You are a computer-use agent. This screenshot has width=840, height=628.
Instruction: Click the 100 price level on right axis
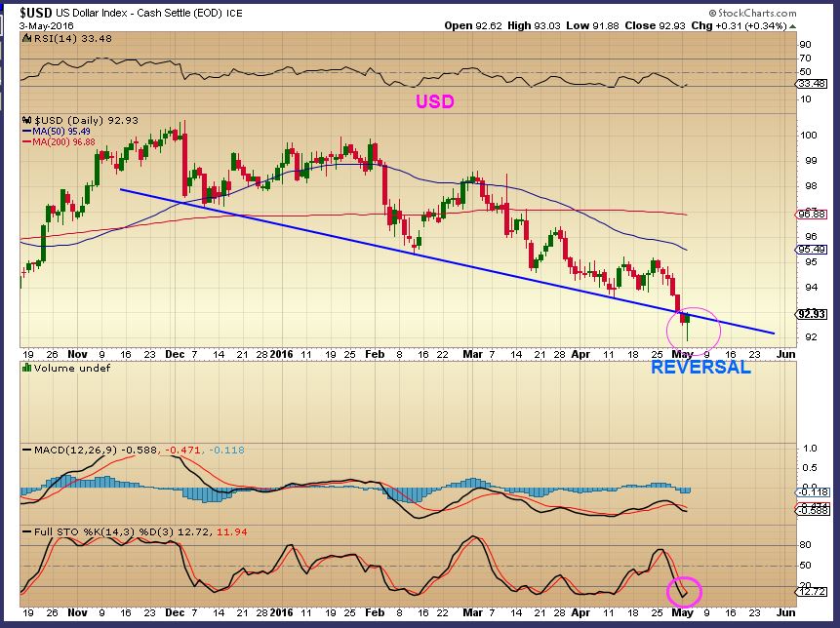(809, 135)
